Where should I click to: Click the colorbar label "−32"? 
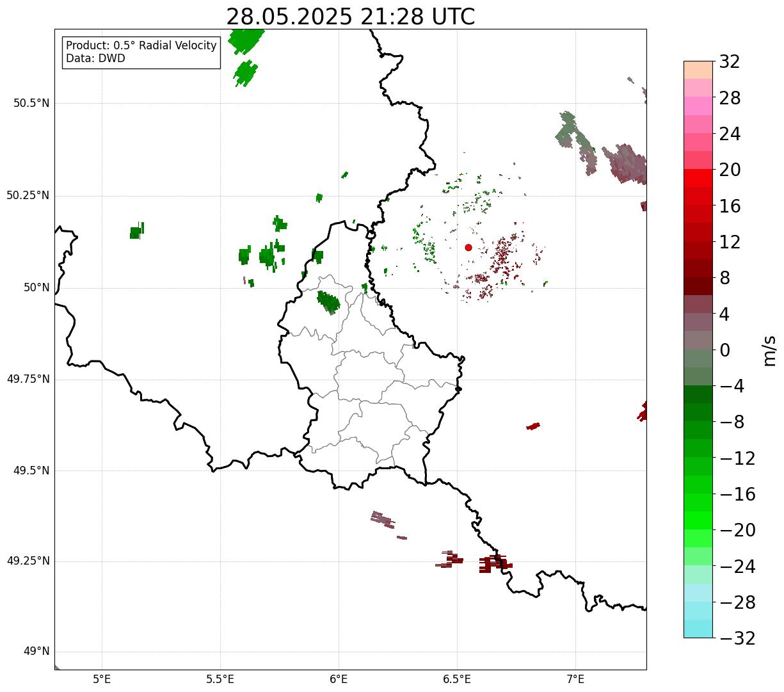pyautogui.click(x=737, y=638)
